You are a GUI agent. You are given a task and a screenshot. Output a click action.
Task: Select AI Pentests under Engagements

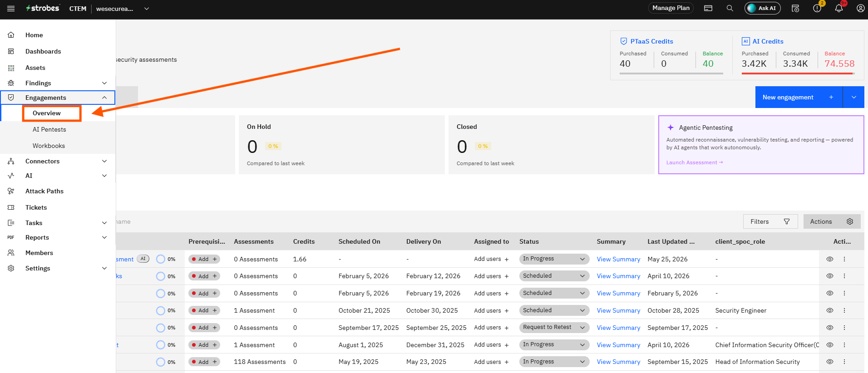[49, 129]
